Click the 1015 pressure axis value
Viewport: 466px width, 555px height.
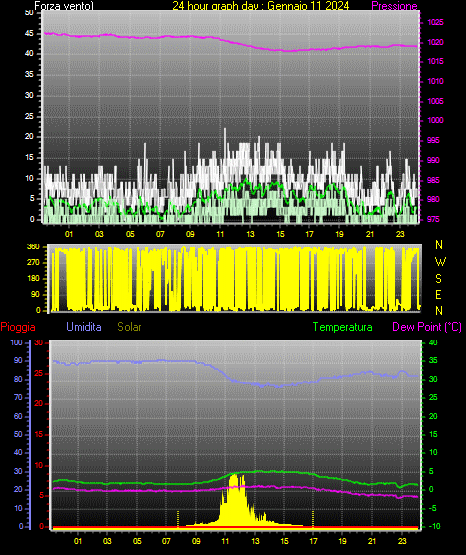[x=435, y=61]
